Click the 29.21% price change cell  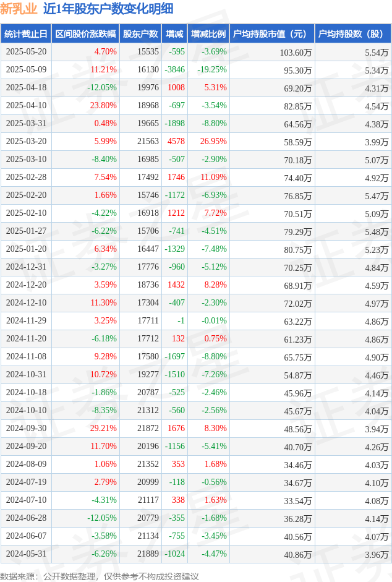(103, 429)
